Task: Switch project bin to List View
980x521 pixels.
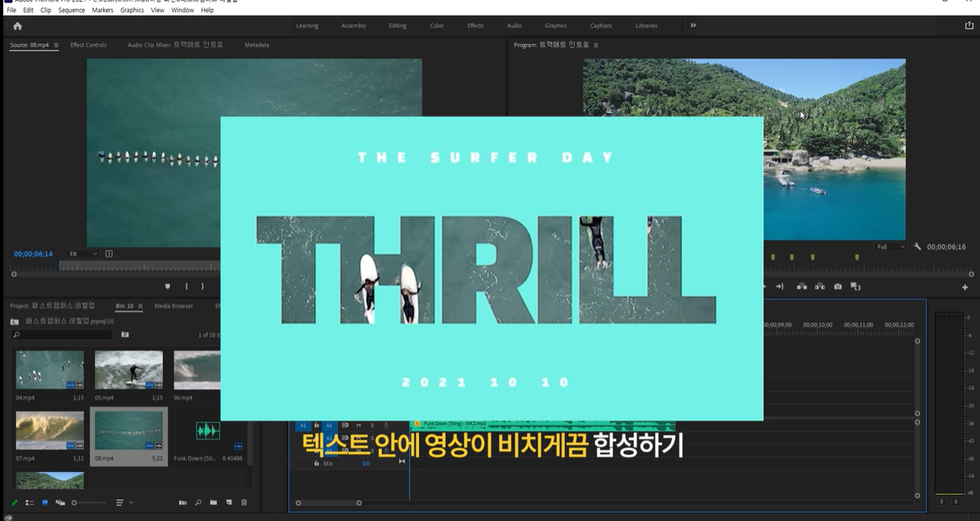Action: [29, 503]
